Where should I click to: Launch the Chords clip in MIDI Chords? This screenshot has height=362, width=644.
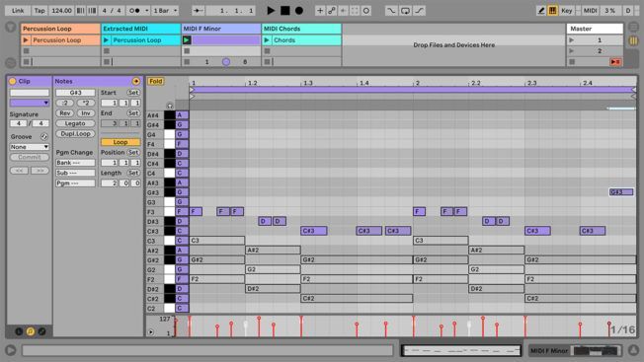[x=267, y=40]
